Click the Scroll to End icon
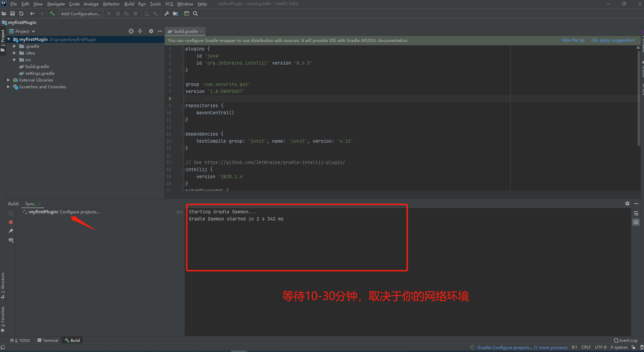Screen dimensions: 644x352 pyautogui.click(x=636, y=222)
